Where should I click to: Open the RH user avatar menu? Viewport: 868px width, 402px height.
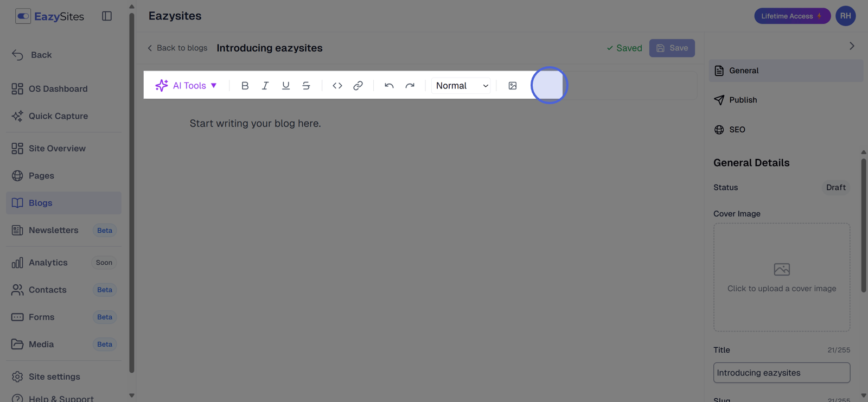pyautogui.click(x=846, y=16)
